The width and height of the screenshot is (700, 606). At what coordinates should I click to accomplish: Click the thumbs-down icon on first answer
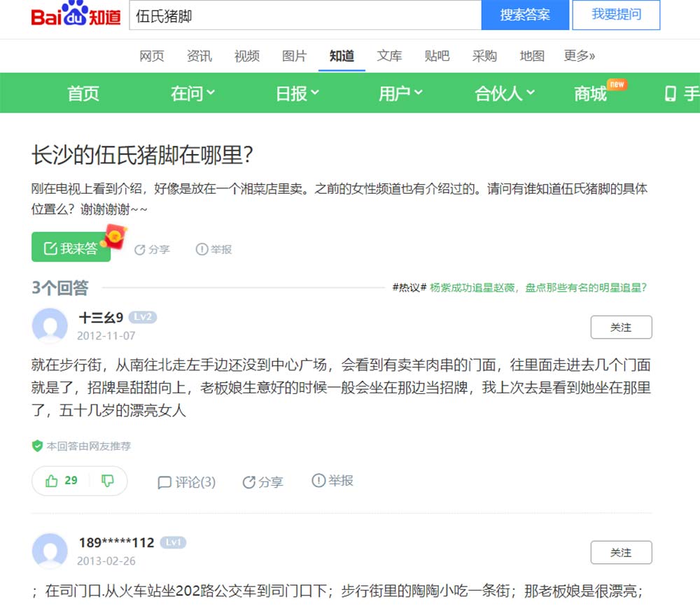(x=107, y=481)
